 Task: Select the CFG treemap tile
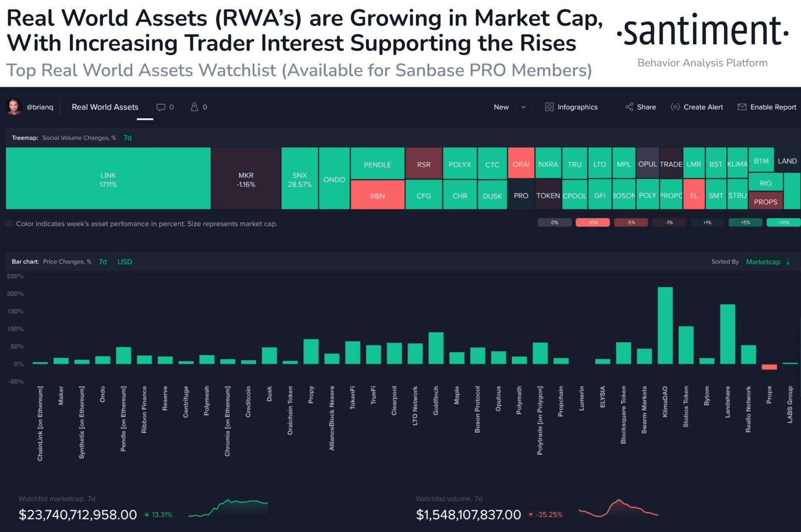click(x=423, y=195)
